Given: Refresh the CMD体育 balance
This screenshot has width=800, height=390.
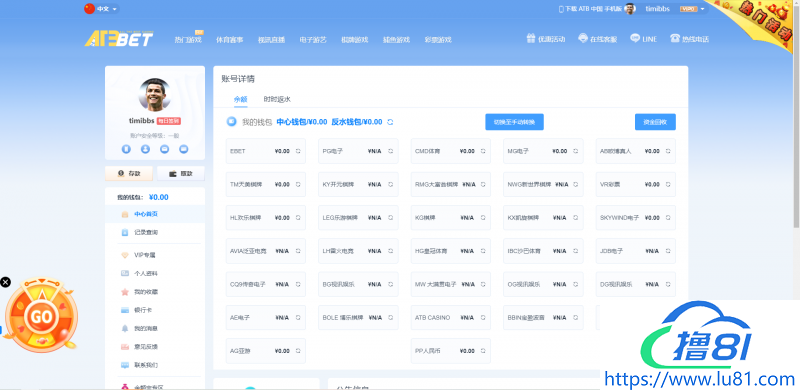Looking at the screenshot, I should pyautogui.click(x=483, y=151).
